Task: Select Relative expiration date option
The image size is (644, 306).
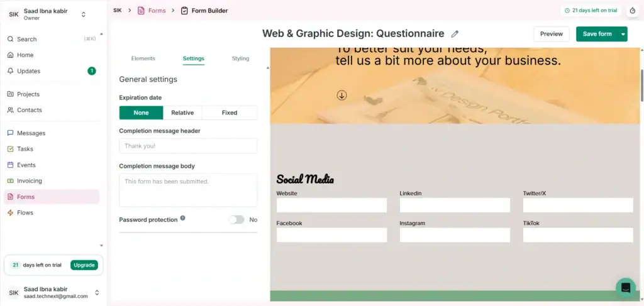Action: pos(182,113)
